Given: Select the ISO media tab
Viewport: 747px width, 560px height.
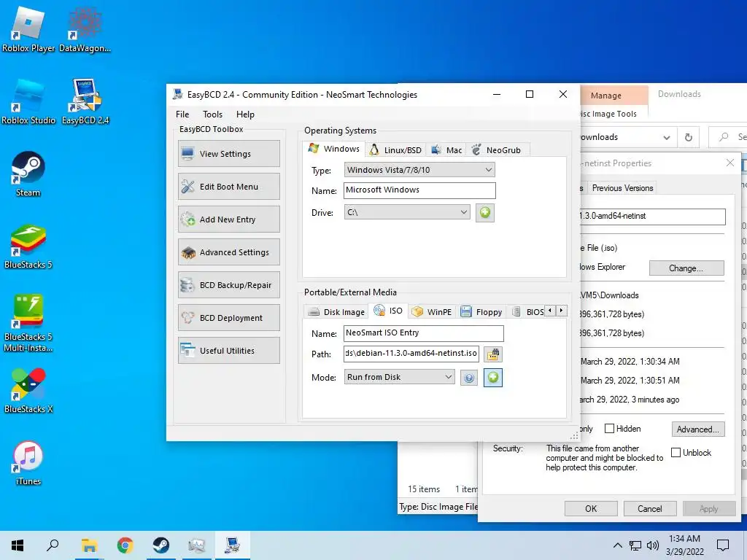Looking at the screenshot, I should tap(388, 311).
